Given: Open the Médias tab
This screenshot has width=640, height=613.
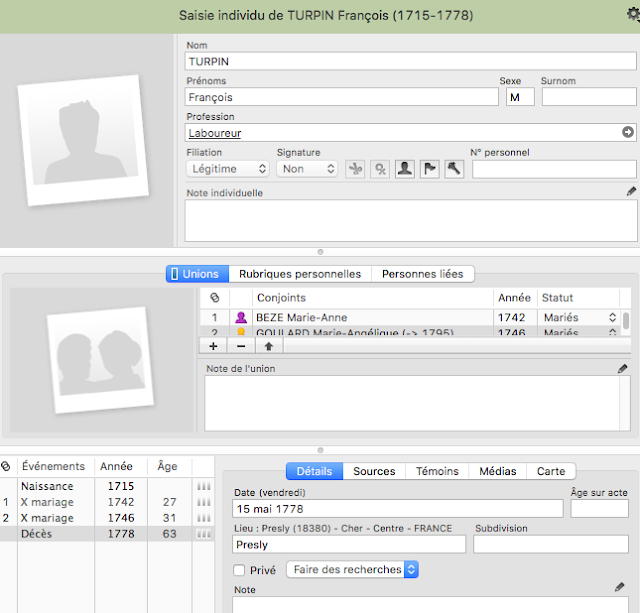Looking at the screenshot, I should (498, 471).
